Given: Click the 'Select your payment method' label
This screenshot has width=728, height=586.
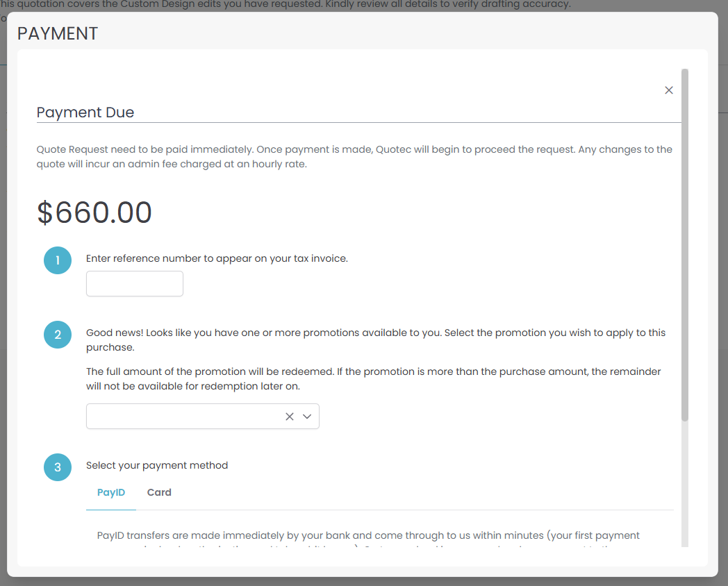Looking at the screenshot, I should [x=157, y=465].
